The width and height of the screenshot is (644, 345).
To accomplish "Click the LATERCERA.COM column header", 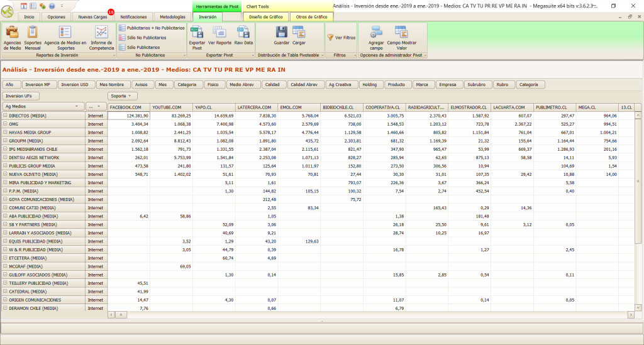I will click(257, 107).
